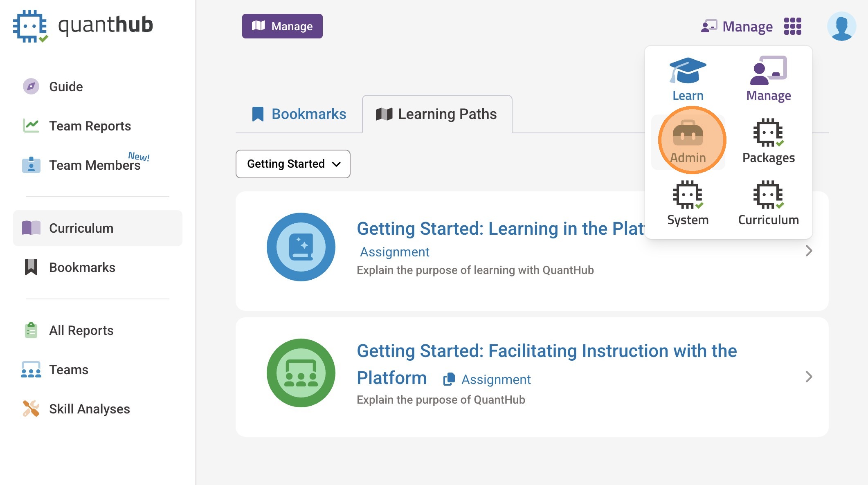Click the quanthub logo
The image size is (868, 485).
point(83,26)
